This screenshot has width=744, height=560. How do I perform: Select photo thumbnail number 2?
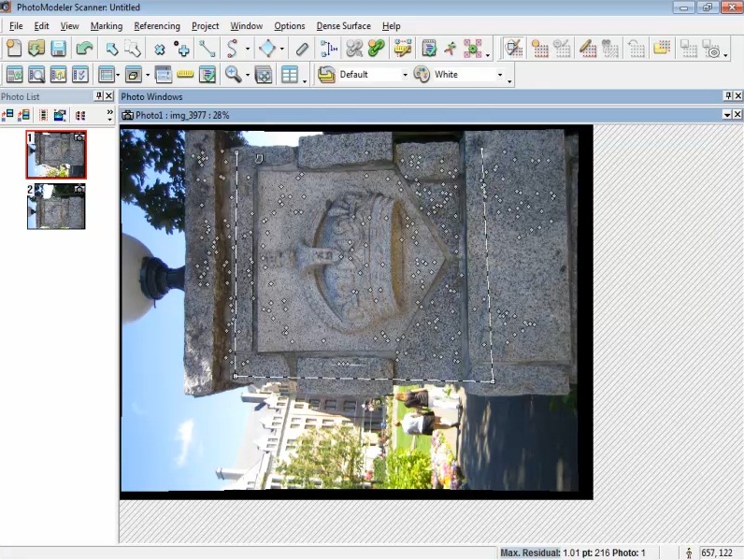pos(56,207)
